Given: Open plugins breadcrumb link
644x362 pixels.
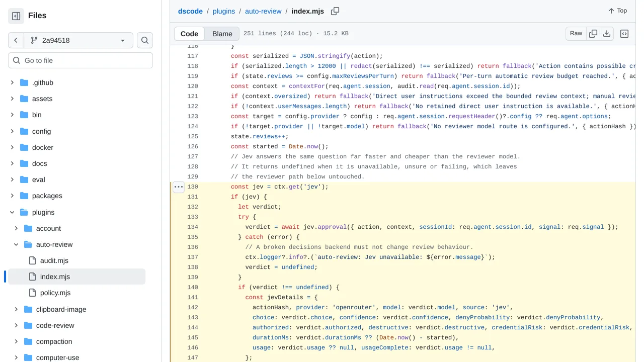Looking at the screenshot, I should 223,11.
